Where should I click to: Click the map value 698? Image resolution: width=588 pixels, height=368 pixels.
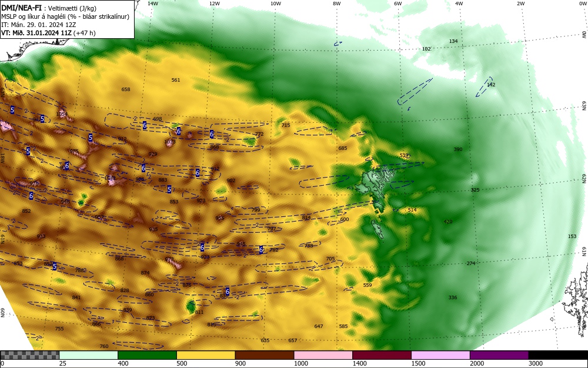point(158,119)
